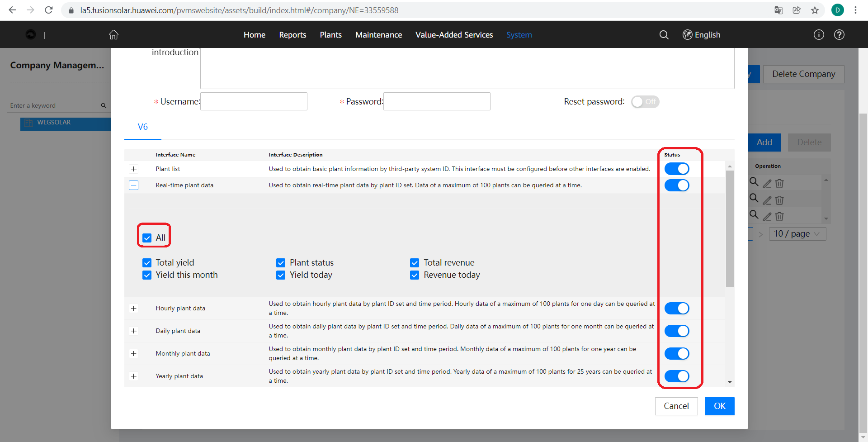
Task: Reload the page in browser
Action: [49, 10]
